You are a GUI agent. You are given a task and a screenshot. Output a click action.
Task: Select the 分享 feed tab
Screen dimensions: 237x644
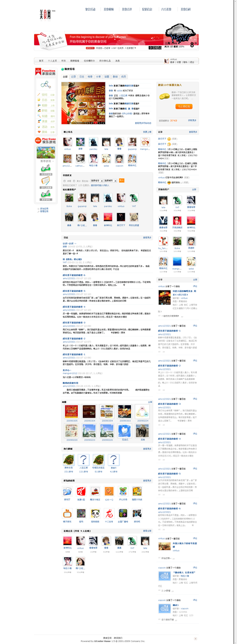pos(99,76)
